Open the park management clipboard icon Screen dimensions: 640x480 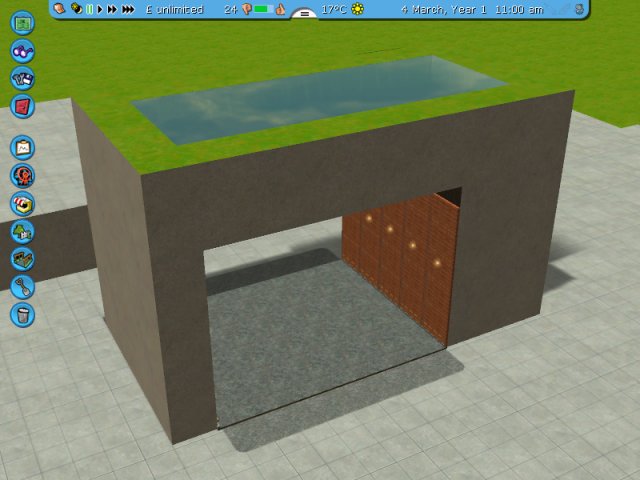click(x=22, y=148)
